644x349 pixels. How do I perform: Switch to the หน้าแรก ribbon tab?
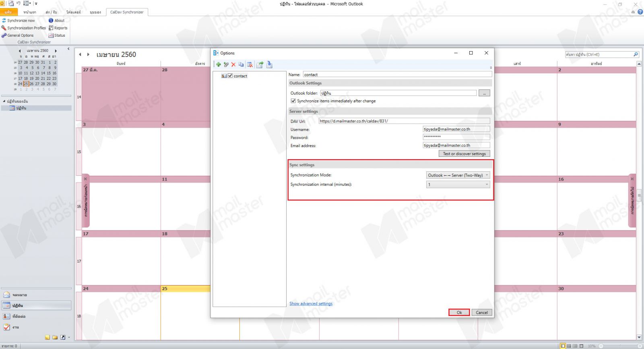point(30,12)
